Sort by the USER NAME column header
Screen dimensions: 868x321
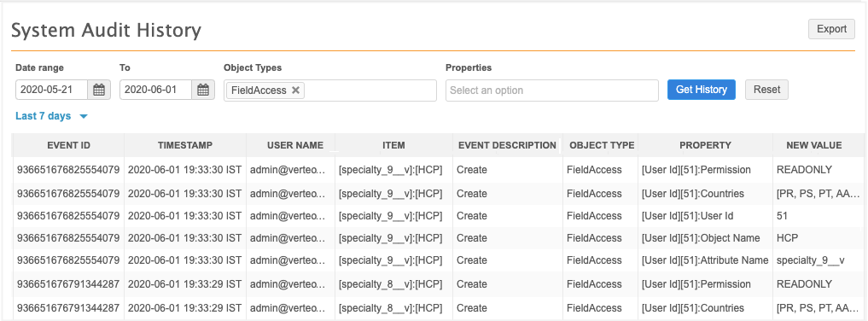[x=295, y=145]
